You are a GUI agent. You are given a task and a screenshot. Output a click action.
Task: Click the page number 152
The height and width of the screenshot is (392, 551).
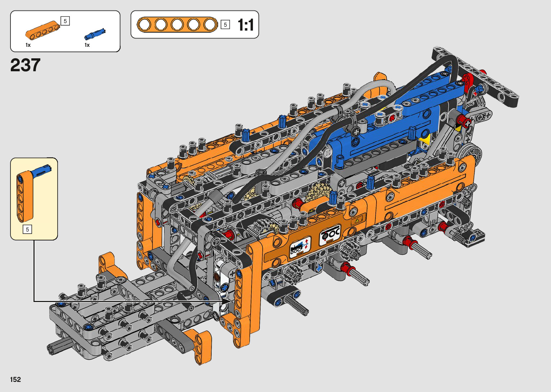pyautogui.click(x=15, y=379)
